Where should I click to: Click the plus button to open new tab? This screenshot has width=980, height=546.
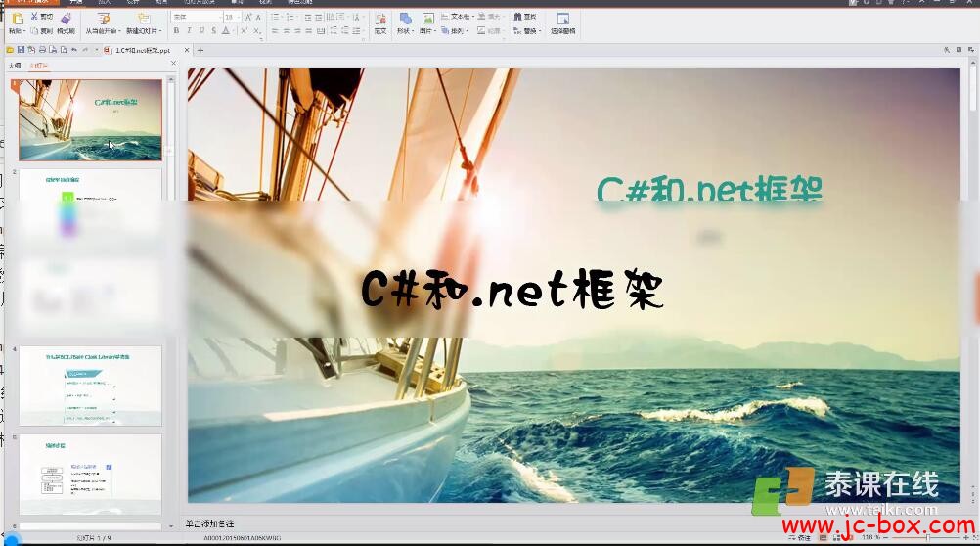pyautogui.click(x=200, y=50)
